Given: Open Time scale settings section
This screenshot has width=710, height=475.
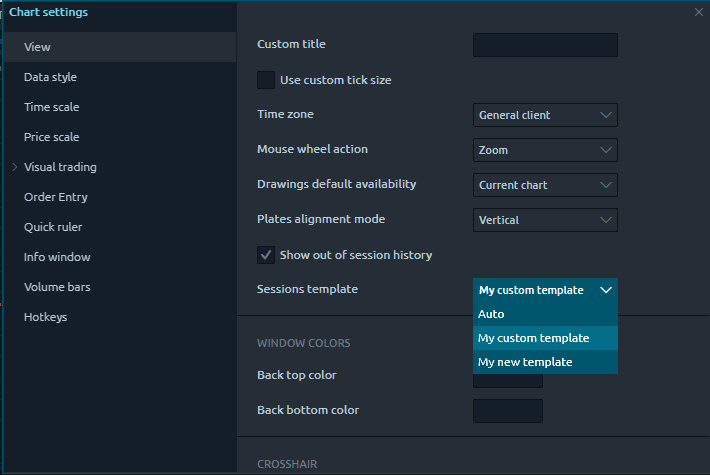Looking at the screenshot, I should coord(52,107).
